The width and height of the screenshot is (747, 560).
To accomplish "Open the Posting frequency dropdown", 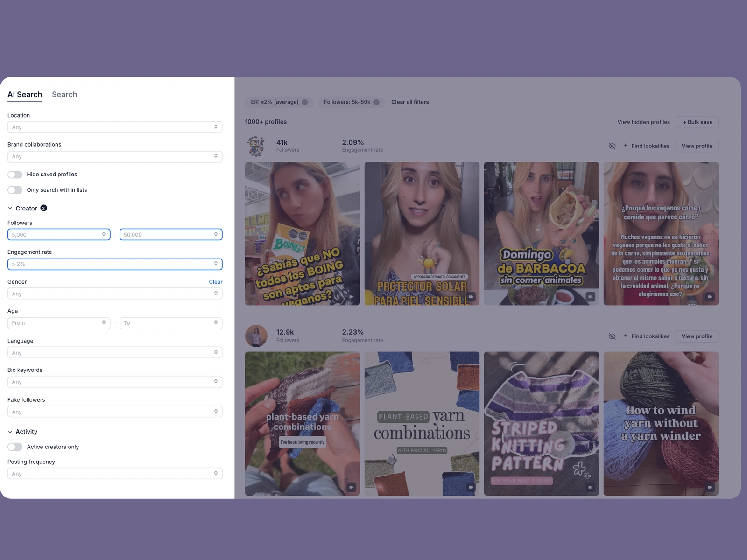I will [x=115, y=473].
